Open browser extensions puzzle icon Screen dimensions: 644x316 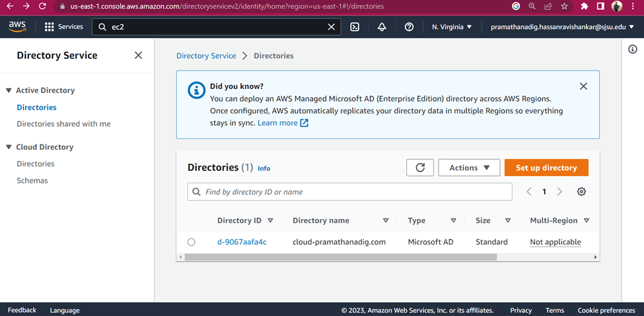[x=585, y=6]
